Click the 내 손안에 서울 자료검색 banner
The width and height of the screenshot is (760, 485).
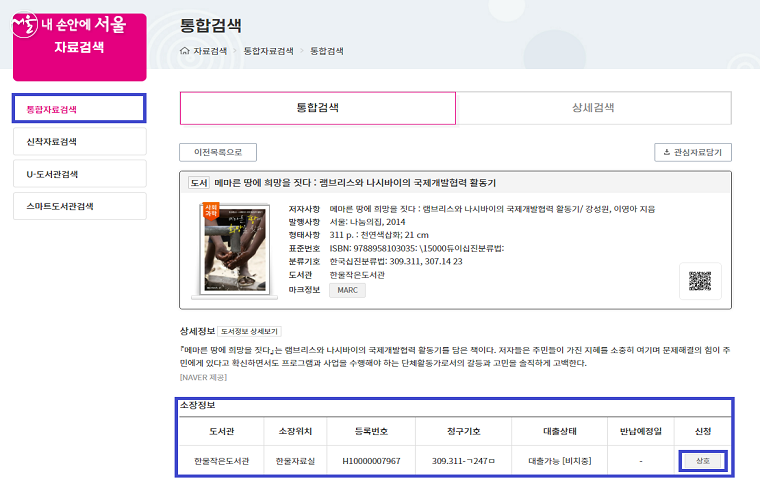[x=79, y=47]
